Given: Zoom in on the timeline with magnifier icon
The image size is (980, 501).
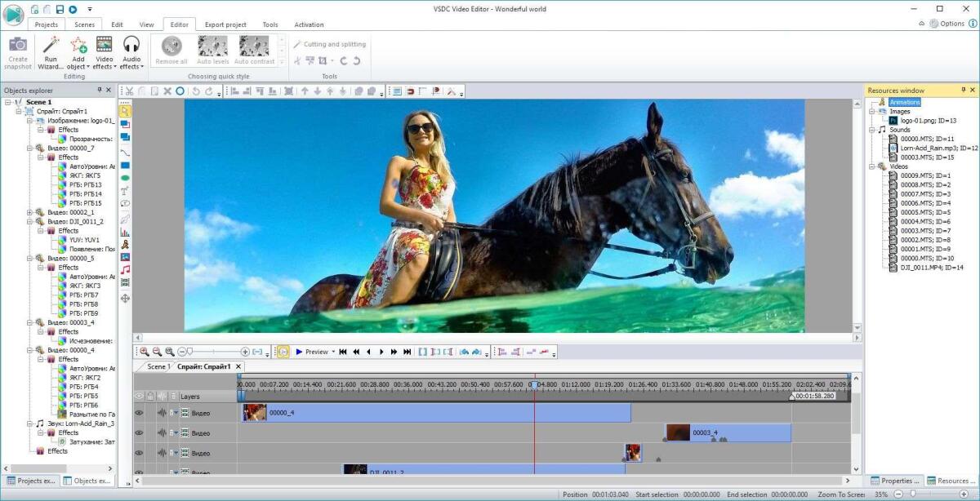Looking at the screenshot, I should point(145,352).
